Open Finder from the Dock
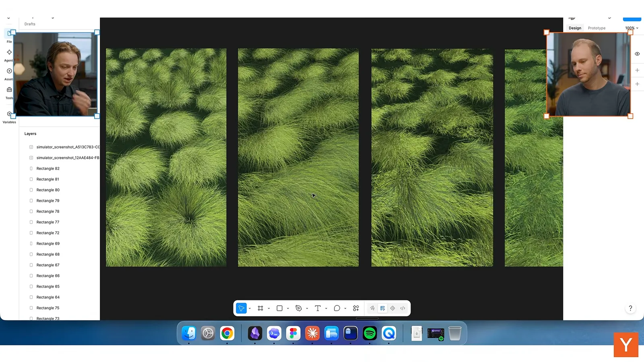Viewport: 644px width, 362px height. [189, 333]
